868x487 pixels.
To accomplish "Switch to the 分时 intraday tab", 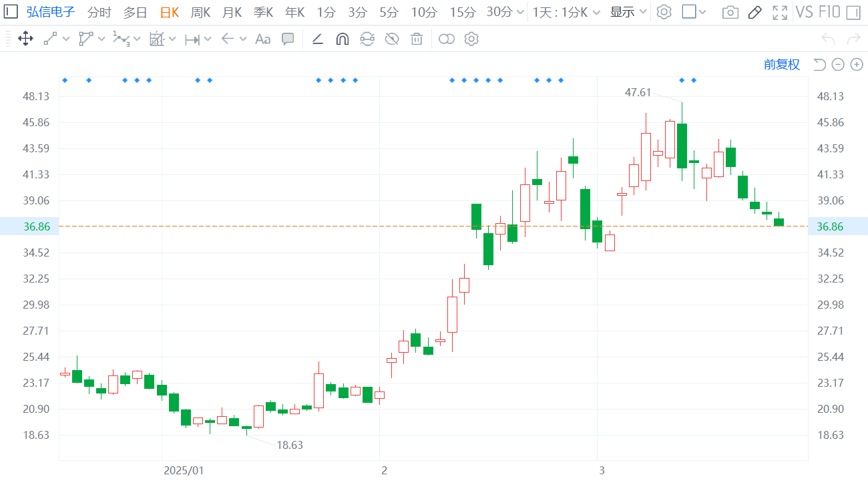I will click(99, 12).
